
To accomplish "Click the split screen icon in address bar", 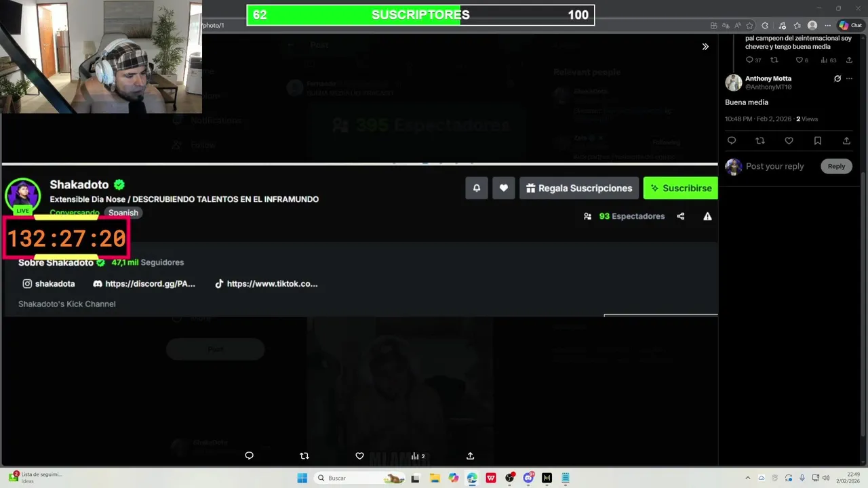I will 713,25.
